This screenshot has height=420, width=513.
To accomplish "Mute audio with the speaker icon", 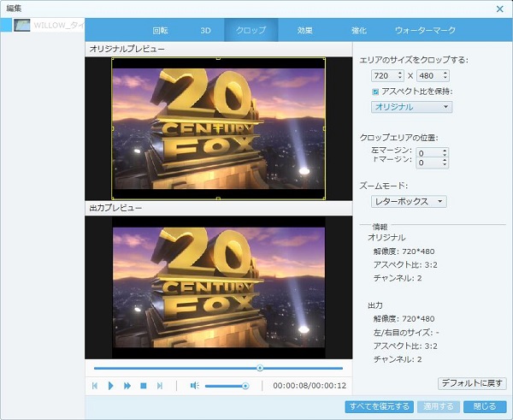I will [194, 386].
